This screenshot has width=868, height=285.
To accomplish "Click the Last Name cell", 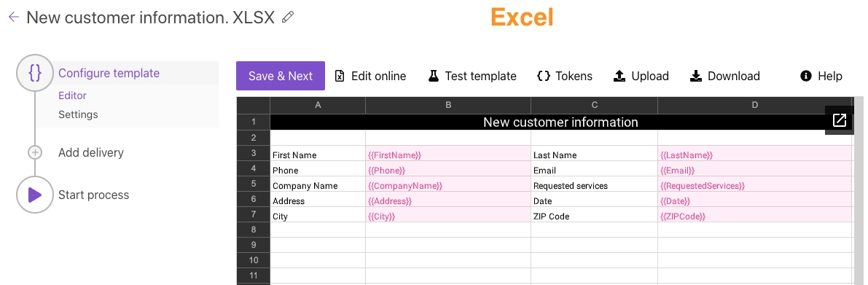I will click(x=595, y=153).
